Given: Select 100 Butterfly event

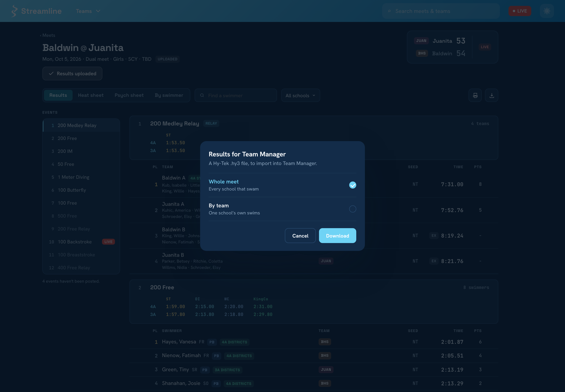Looking at the screenshot, I should tap(81, 190).
